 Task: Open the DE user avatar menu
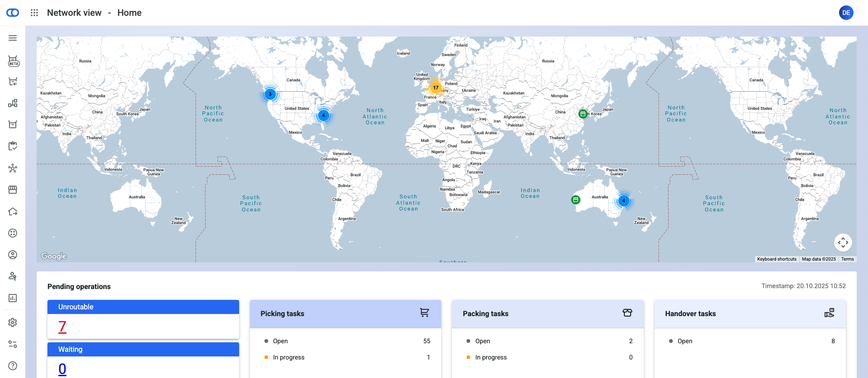[846, 13]
